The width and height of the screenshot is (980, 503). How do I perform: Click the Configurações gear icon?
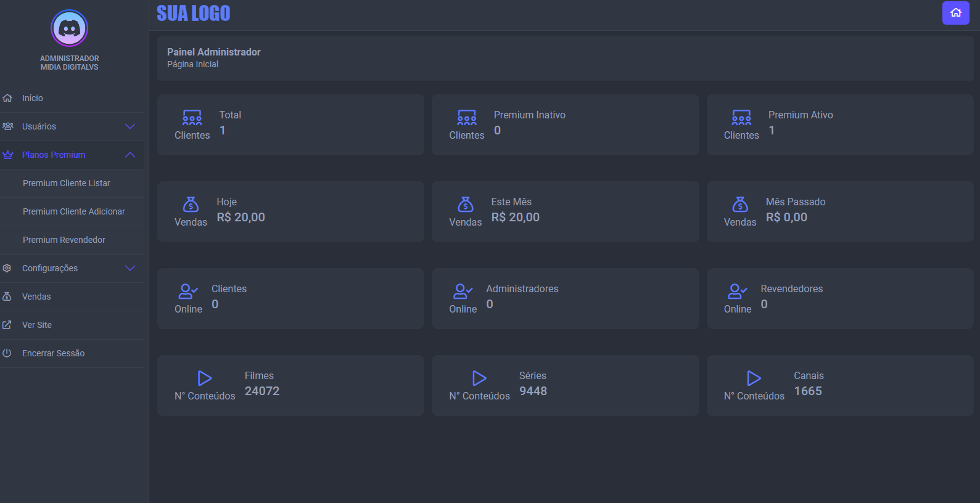pos(7,268)
